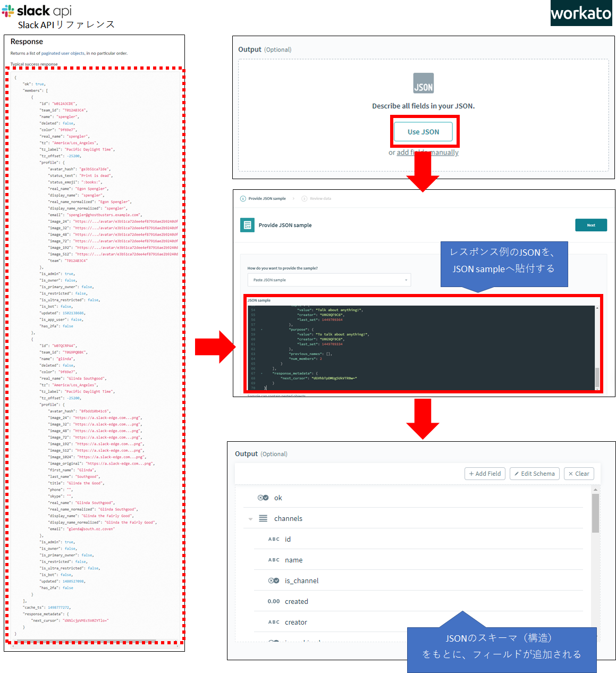Click the ABC type icon beside creator
616x673 pixels.
coord(274,622)
